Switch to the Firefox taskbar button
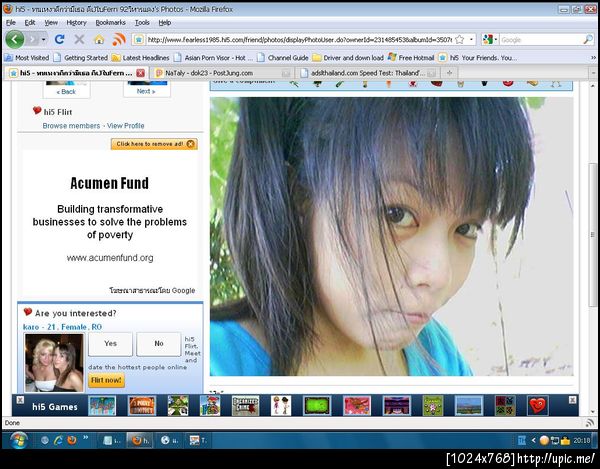 pos(140,441)
